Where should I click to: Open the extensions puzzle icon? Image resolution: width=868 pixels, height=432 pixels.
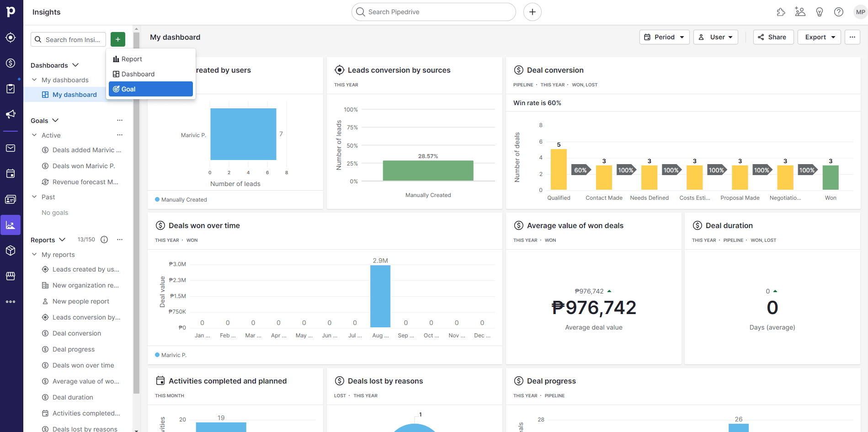(781, 12)
